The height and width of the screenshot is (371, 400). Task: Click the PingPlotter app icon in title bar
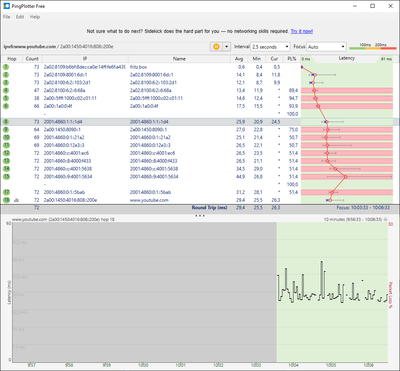(x=6, y=6)
